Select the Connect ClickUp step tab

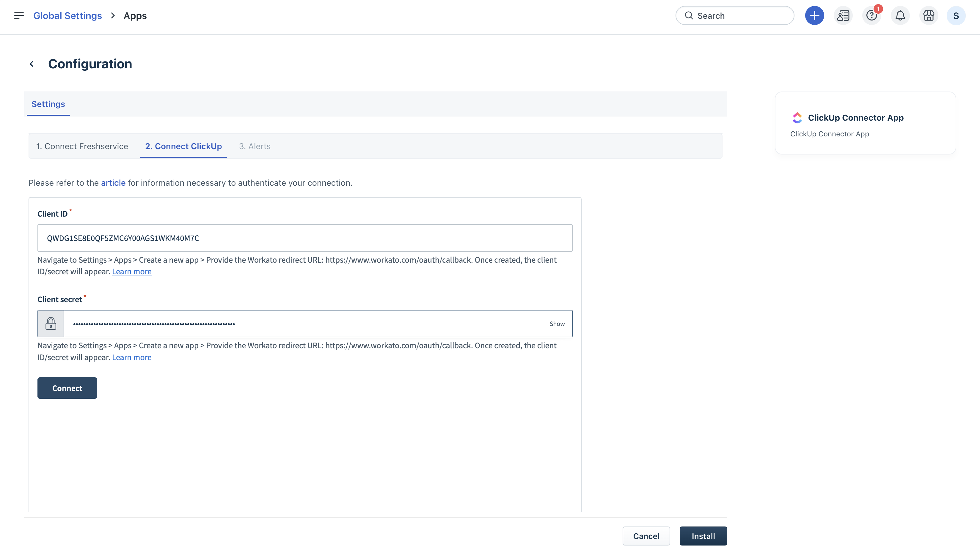[x=183, y=146]
